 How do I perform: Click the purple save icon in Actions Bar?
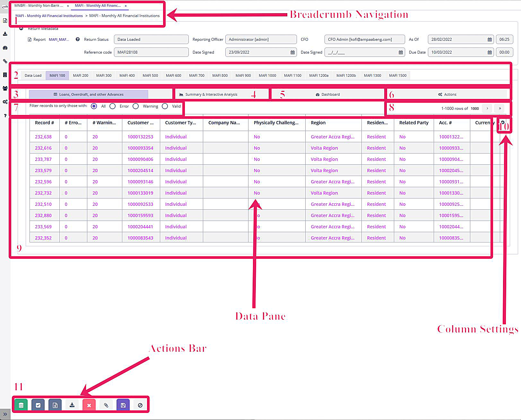pyautogui.click(x=123, y=405)
